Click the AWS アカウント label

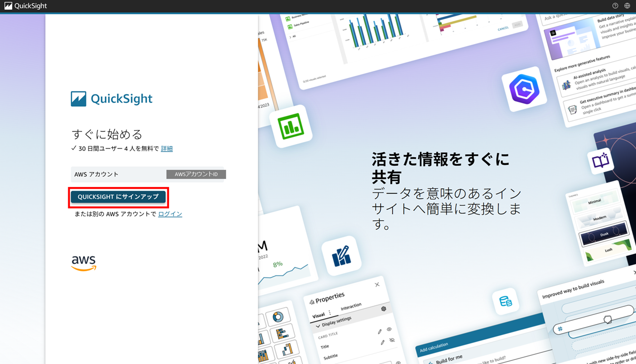pyautogui.click(x=96, y=174)
